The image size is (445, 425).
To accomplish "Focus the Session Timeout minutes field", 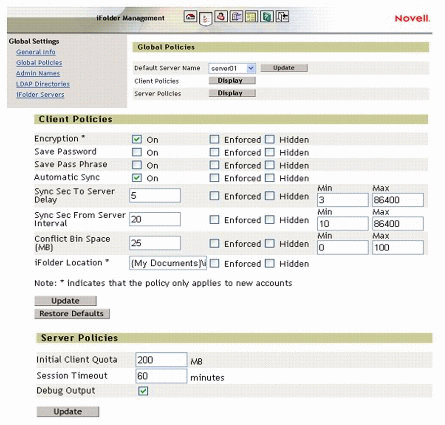I will click(x=161, y=376).
